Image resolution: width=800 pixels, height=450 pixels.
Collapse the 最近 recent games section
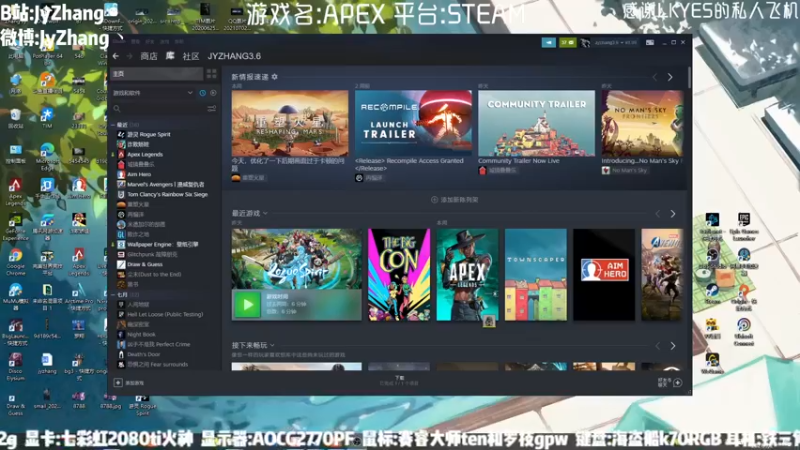113,125
